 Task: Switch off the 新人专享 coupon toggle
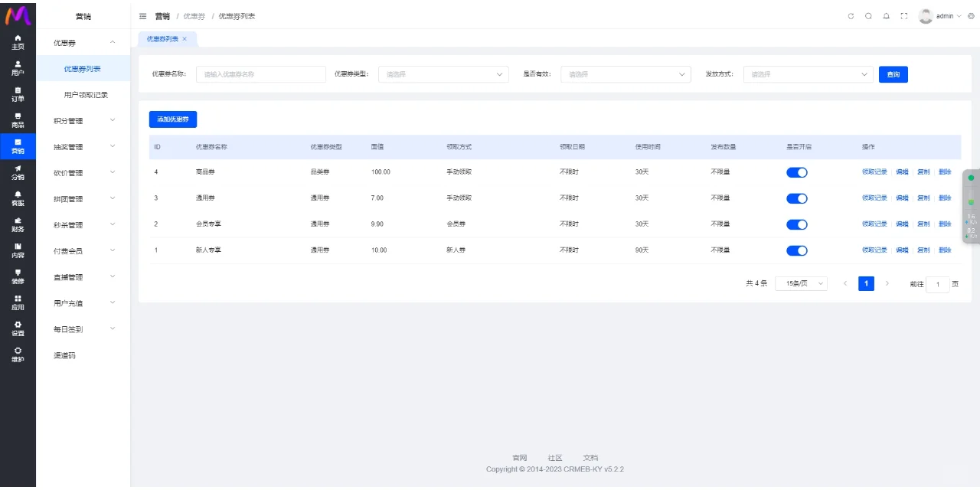[796, 250]
